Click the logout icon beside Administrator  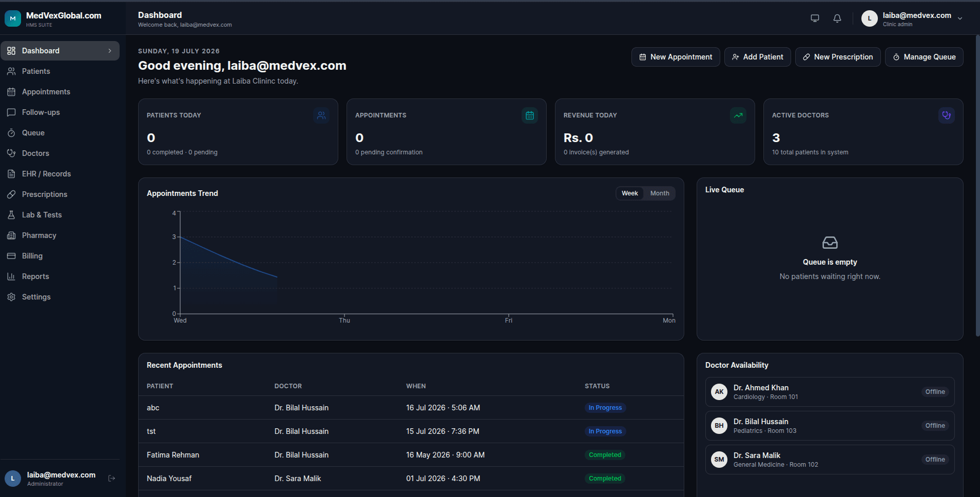click(112, 479)
